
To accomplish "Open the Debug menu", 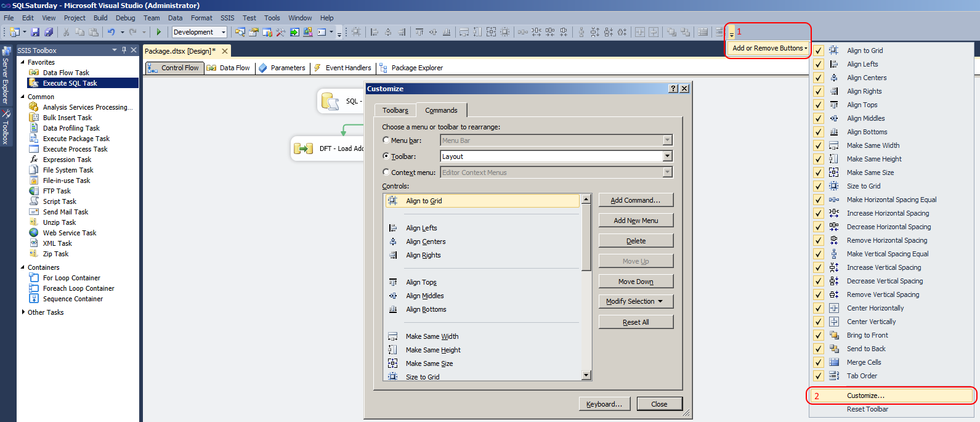I will (125, 18).
